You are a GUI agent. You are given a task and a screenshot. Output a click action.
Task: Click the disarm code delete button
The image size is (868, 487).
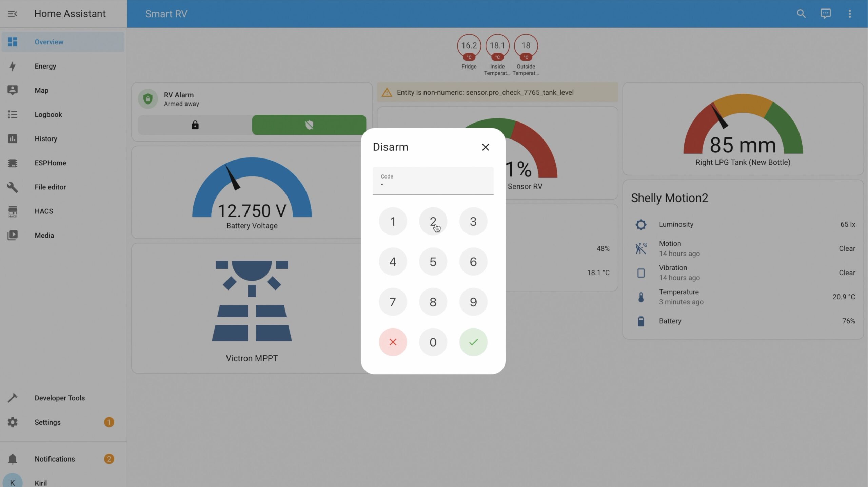pyautogui.click(x=393, y=342)
